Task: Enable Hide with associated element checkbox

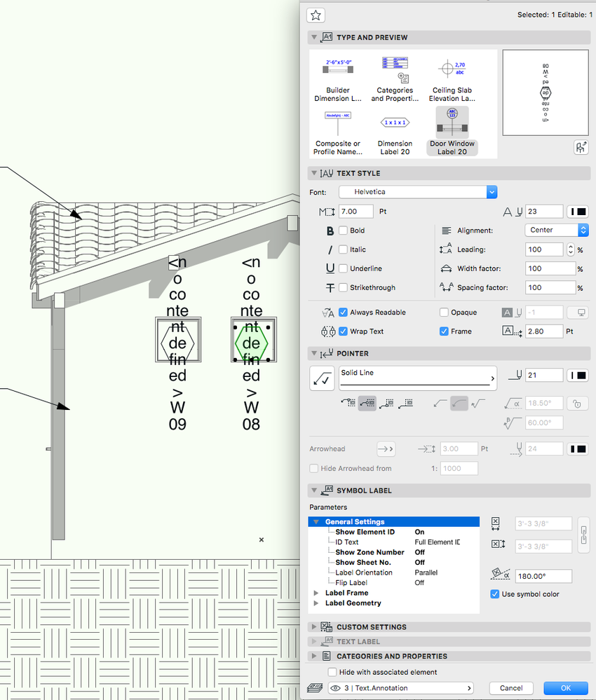Action: 332,672
